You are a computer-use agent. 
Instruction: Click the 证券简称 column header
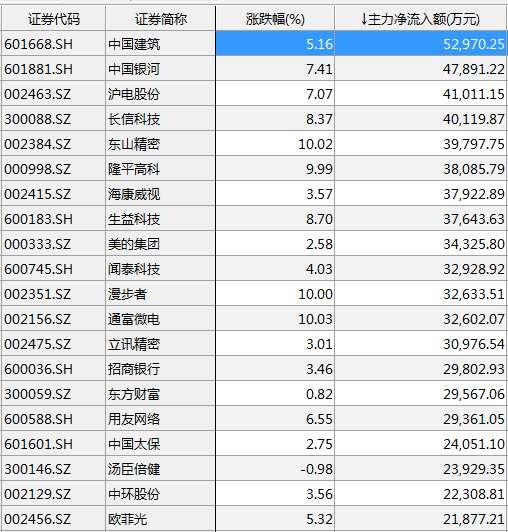point(161,19)
